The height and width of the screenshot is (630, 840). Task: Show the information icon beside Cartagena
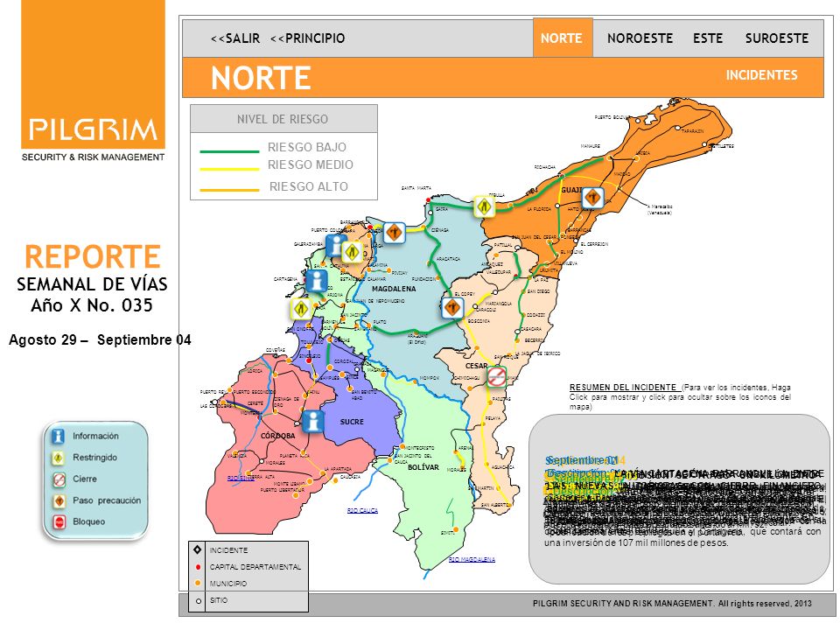(x=317, y=281)
